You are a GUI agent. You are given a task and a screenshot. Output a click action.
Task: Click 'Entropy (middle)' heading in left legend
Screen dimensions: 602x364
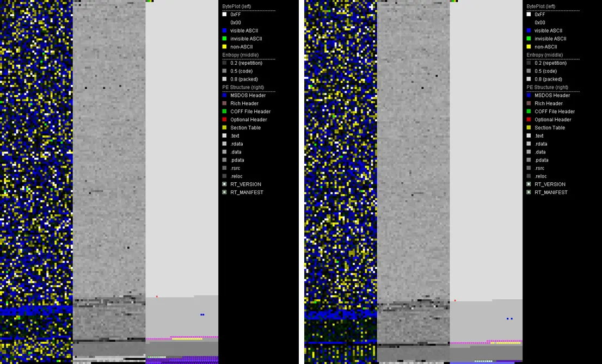click(x=241, y=55)
